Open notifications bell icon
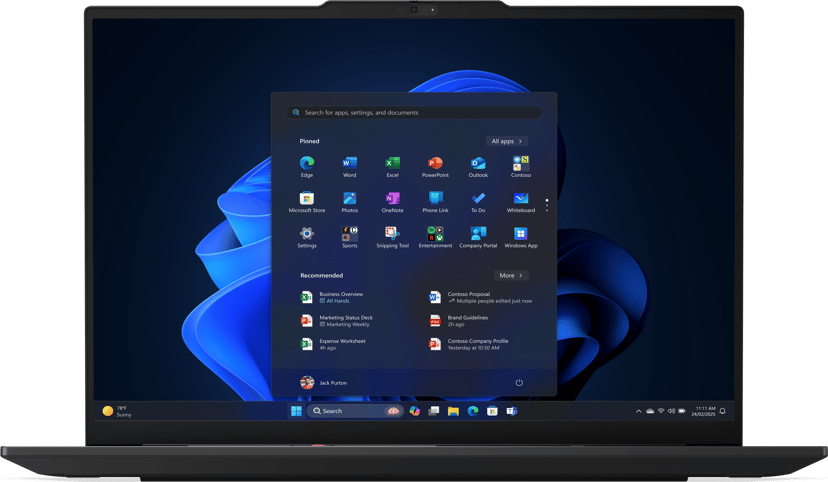 point(722,411)
